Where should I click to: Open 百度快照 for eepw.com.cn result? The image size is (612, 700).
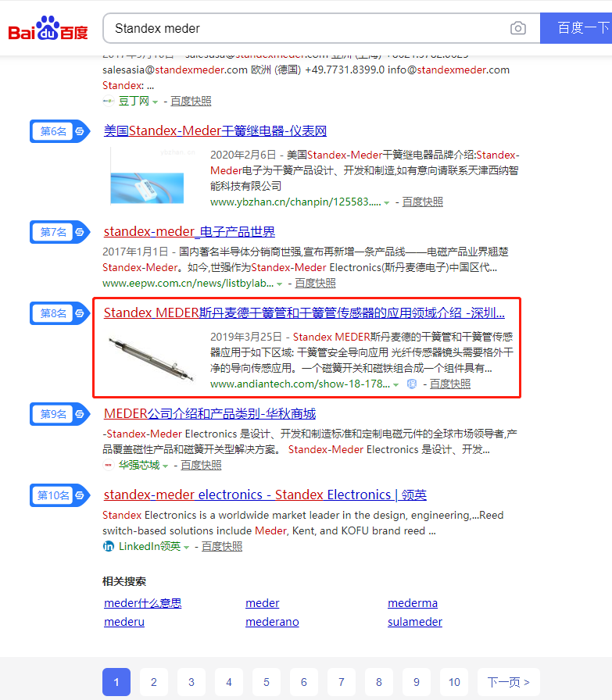316,284
